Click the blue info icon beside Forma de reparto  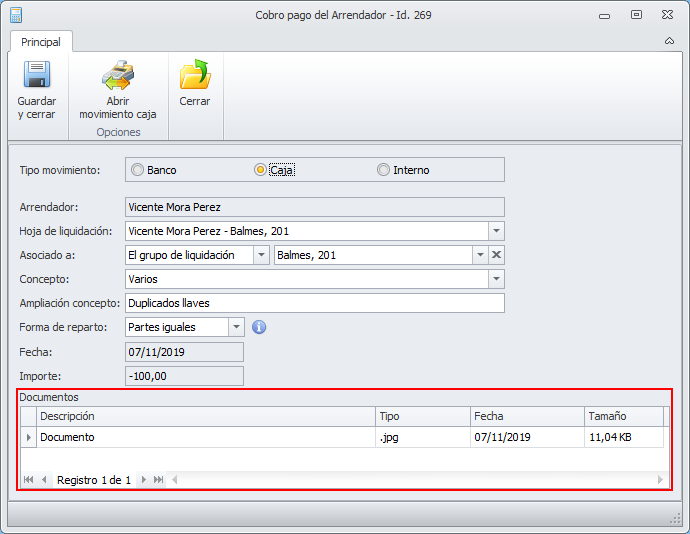259,327
